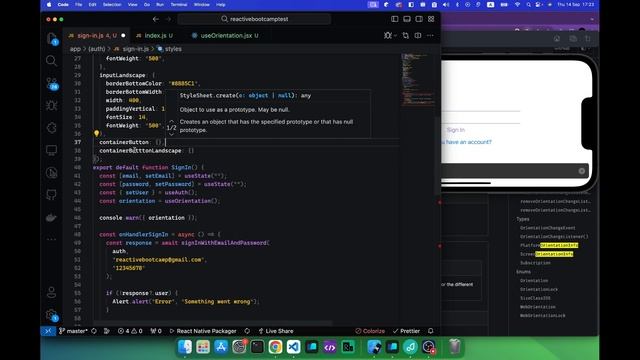
Task: Show previous signature help overload arrow
Action: (x=171, y=121)
